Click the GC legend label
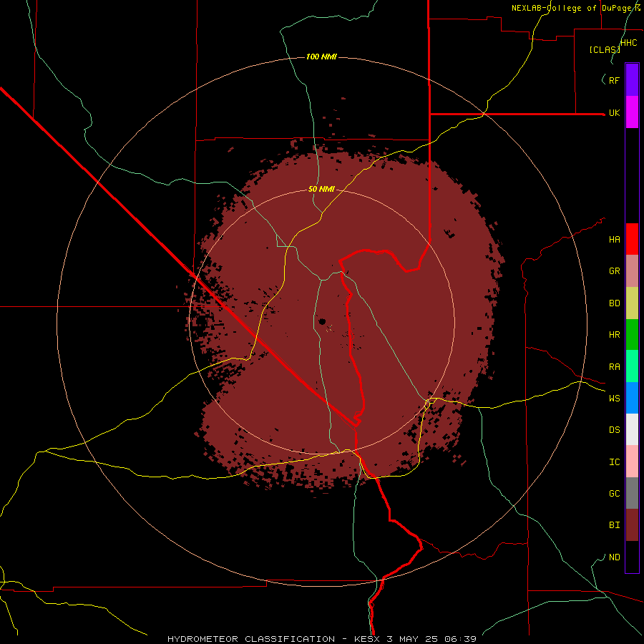This screenshot has width=644, height=644. 614,494
